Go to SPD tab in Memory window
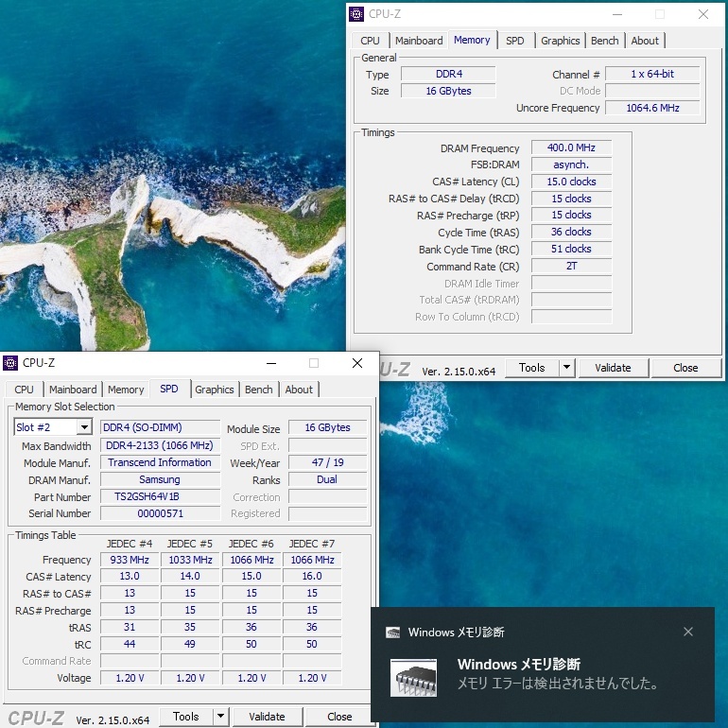728x728 pixels. coord(514,41)
